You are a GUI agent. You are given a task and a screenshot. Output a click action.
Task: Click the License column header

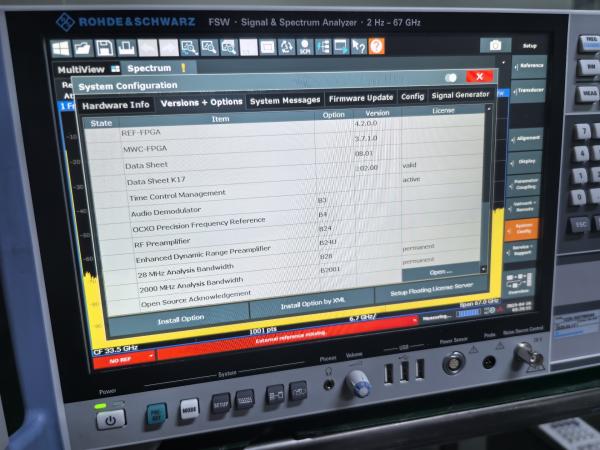click(443, 111)
